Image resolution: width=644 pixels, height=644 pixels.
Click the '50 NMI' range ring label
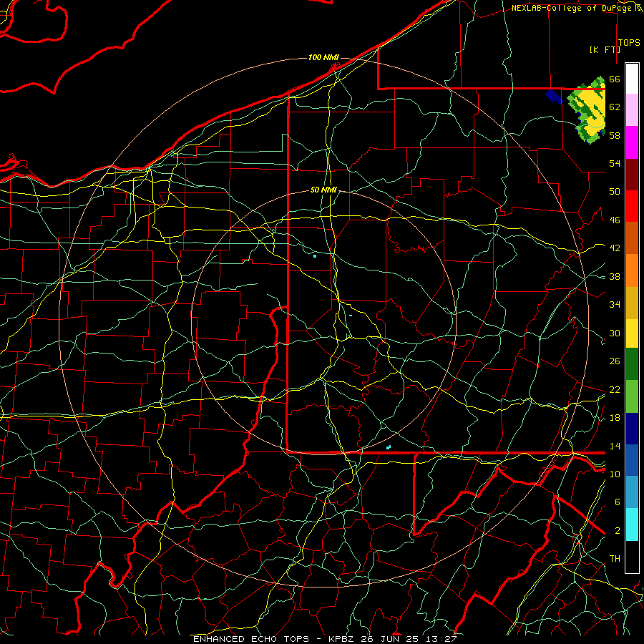pos(323,190)
